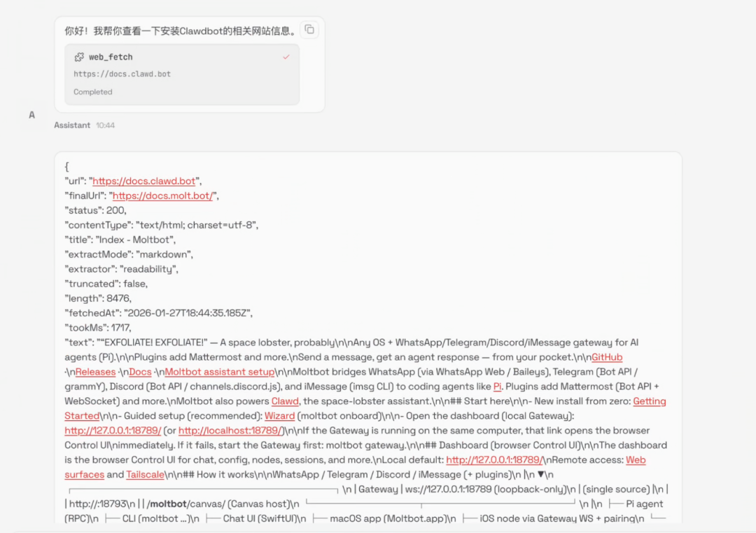Open the 127.0.0.1:18789 link after "Local default:"
The height and width of the screenshot is (533, 756).
coord(495,459)
